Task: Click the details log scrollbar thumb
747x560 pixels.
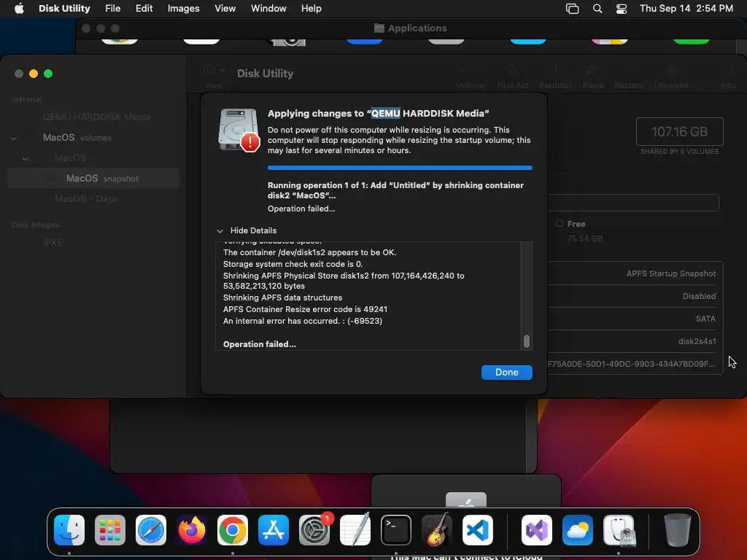Action: coord(527,341)
